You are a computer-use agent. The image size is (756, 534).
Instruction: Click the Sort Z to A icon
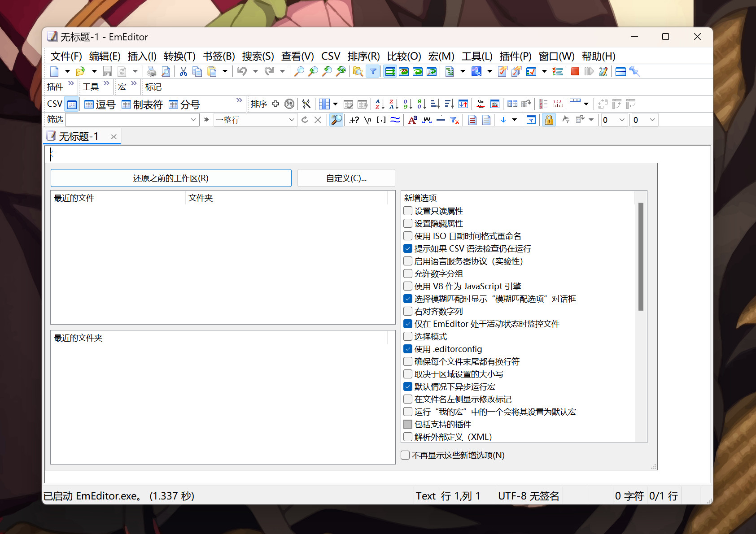pos(393,104)
